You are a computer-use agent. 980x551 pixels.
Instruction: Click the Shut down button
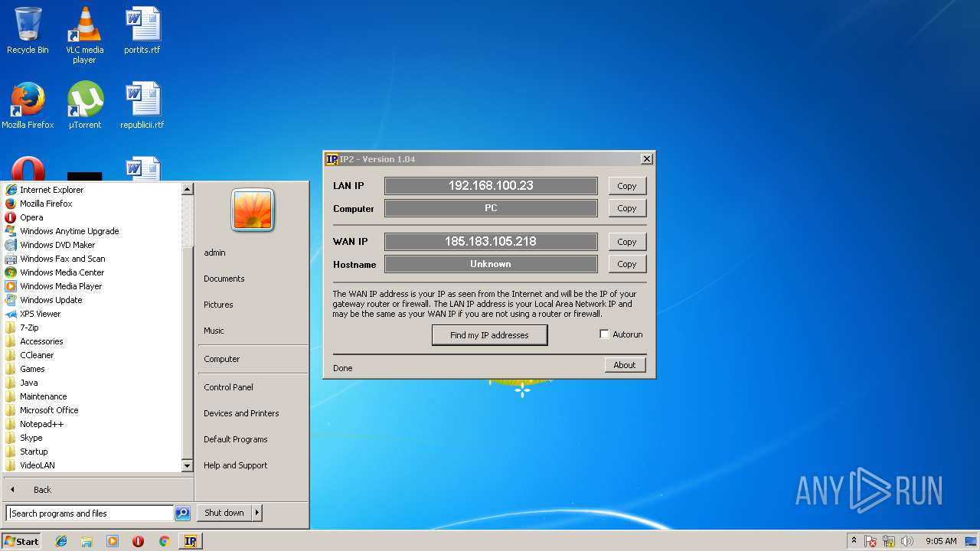click(x=224, y=513)
